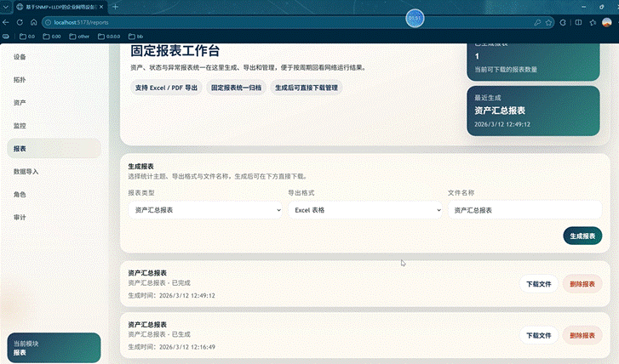The width and height of the screenshot is (619, 364).
Task: Open the other bookmarks folder
Action: pos(79,37)
